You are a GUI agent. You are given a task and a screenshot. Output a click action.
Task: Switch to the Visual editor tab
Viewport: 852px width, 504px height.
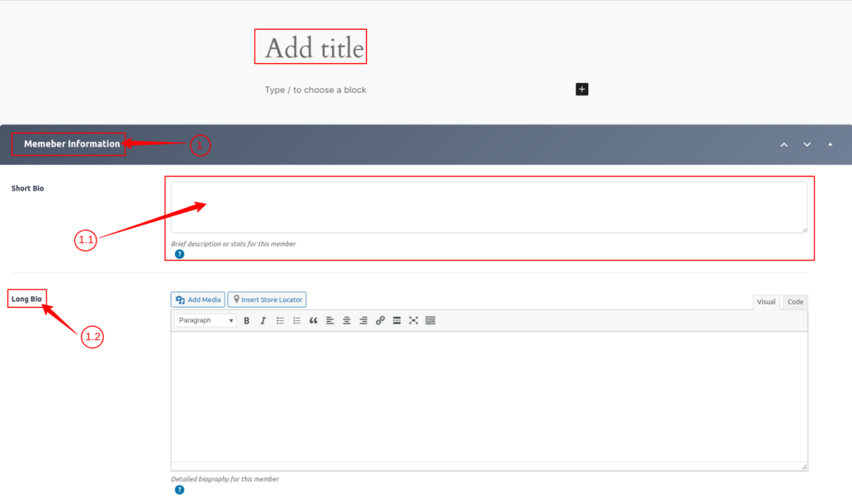point(765,302)
